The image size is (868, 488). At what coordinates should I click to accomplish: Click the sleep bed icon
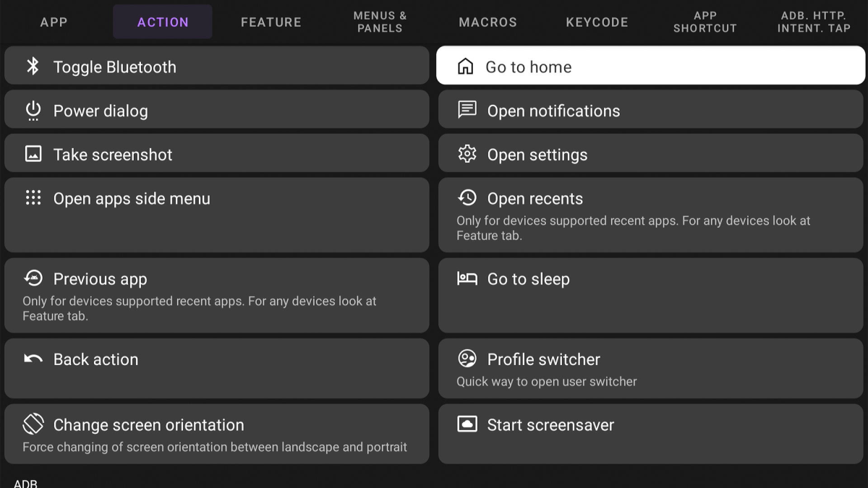467,278
